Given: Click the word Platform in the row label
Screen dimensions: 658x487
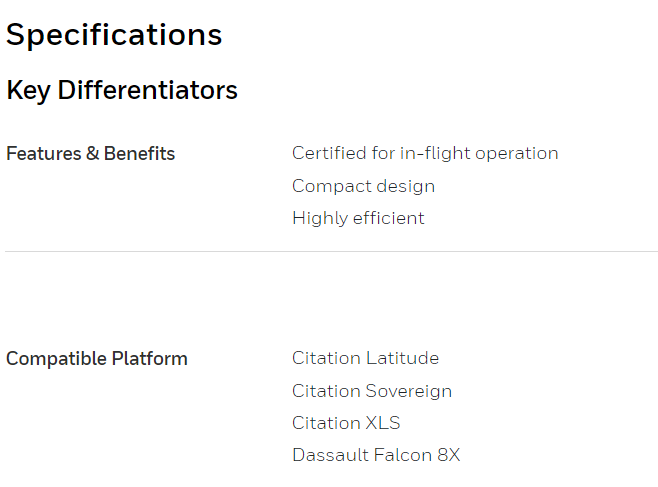Looking at the screenshot, I should click(149, 359).
